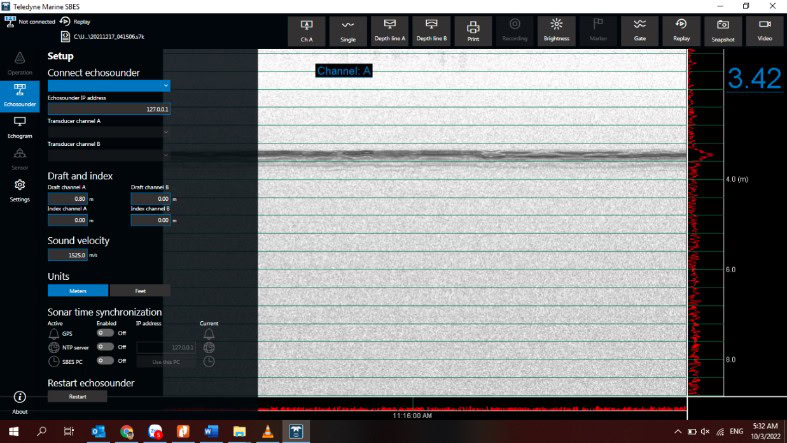Screen dimensions: 787x443
Task: Click the Current column globe icon
Action: [x=209, y=347]
